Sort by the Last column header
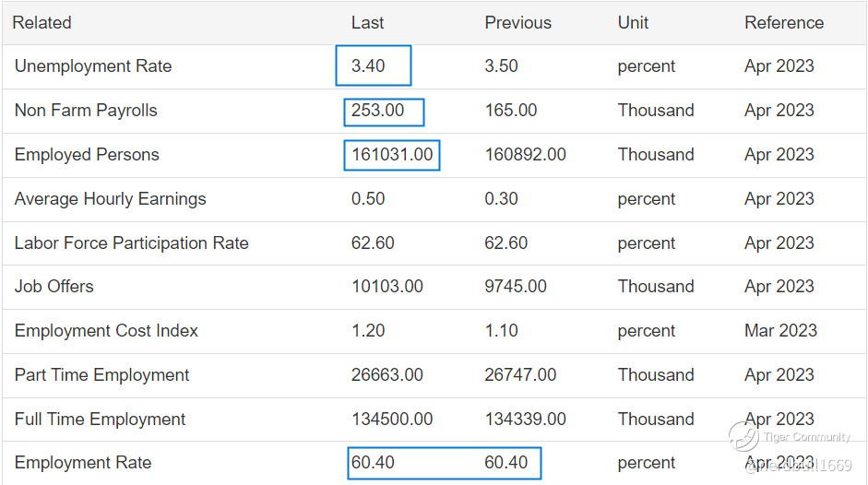Image resolution: width=868 pixels, height=485 pixels. coord(367,23)
